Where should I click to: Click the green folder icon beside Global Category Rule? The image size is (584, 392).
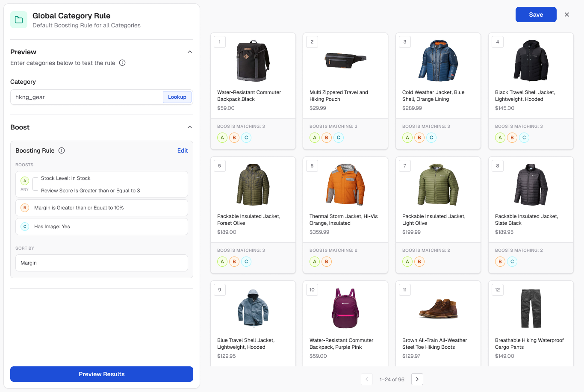[19, 20]
